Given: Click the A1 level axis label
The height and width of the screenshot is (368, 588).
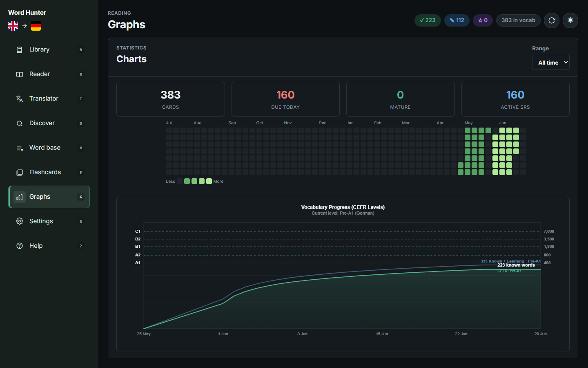Looking at the screenshot, I should point(138,263).
